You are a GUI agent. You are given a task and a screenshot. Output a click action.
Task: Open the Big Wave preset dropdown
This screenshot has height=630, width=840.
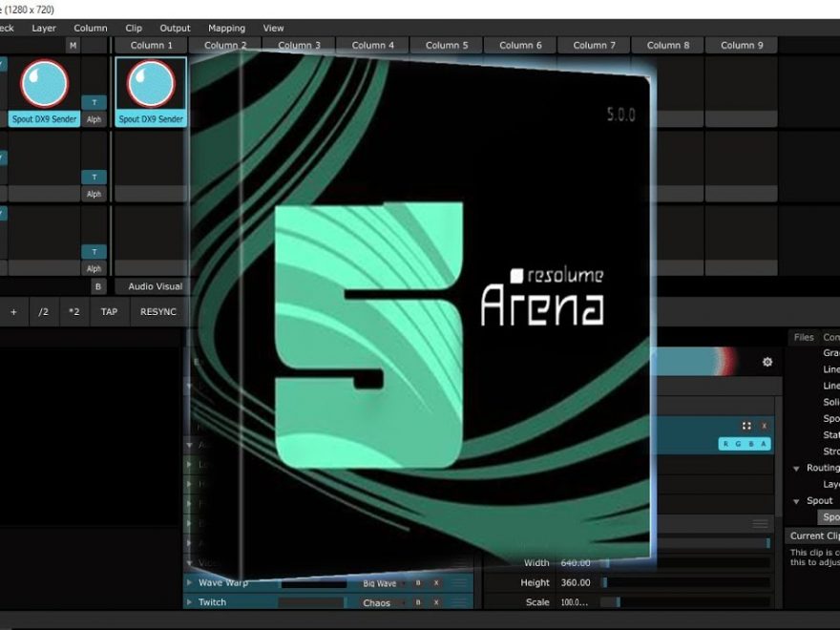pyautogui.click(x=382, y=583)
